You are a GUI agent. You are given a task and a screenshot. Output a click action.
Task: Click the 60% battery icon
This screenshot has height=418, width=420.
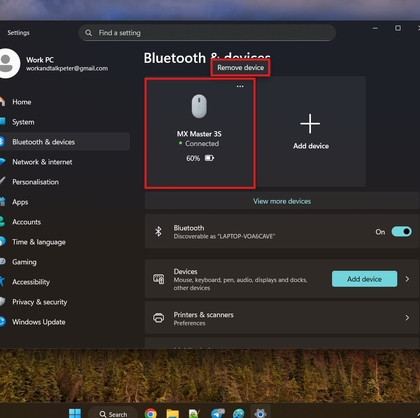tap(209, 158)
